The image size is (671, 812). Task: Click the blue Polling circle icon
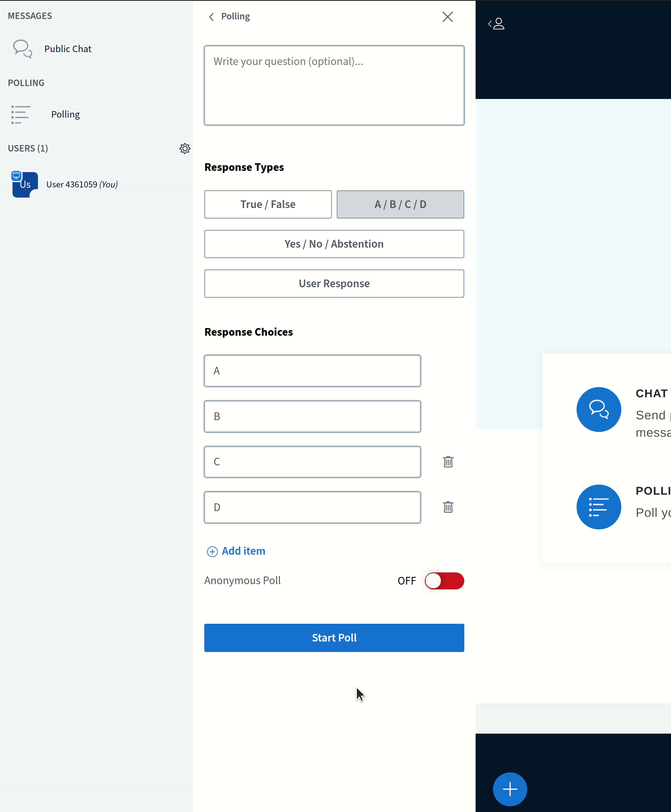tap(599, 507)
